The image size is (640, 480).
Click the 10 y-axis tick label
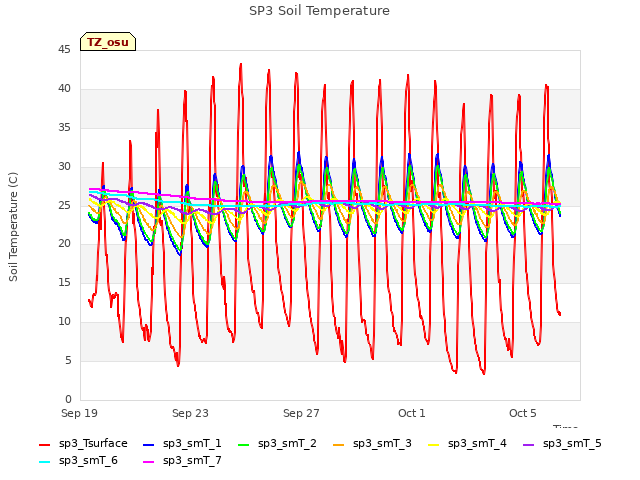[64, 322]
